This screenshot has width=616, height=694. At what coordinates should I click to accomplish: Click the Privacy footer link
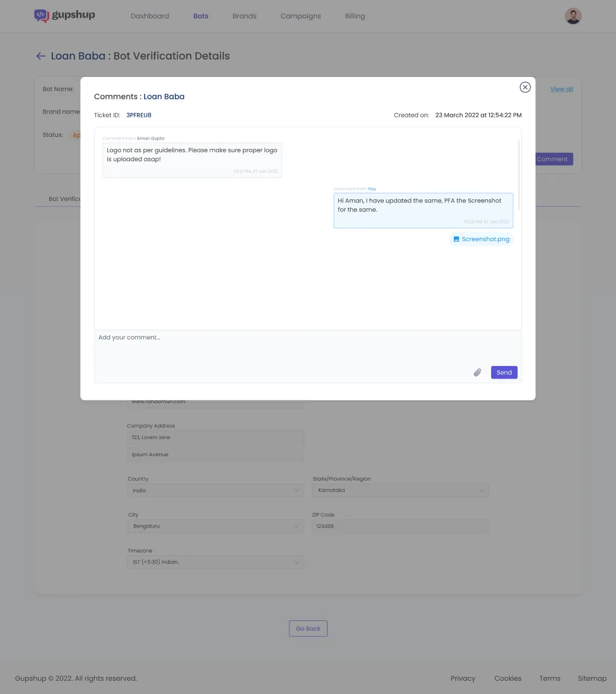click(x=463, y=678)
